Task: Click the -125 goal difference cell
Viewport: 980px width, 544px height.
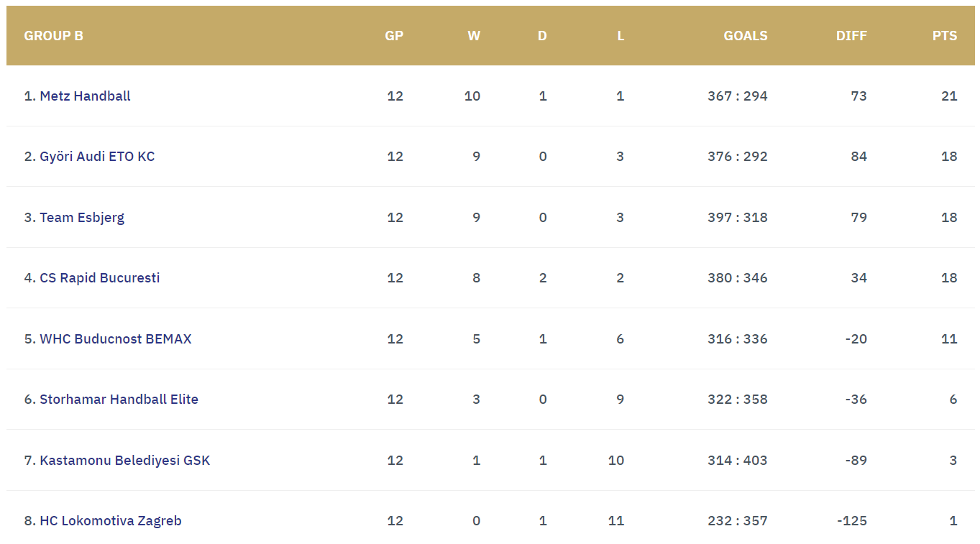Action: click(852, 521)
